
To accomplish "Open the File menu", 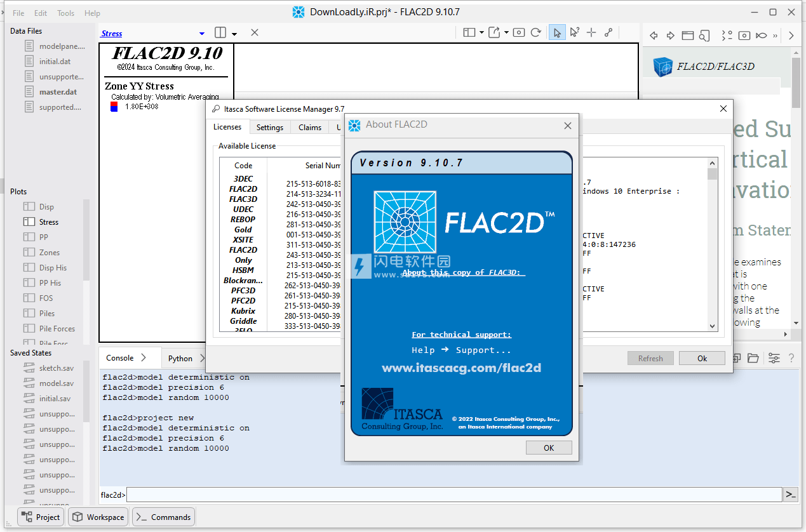I will click(19, 13).
